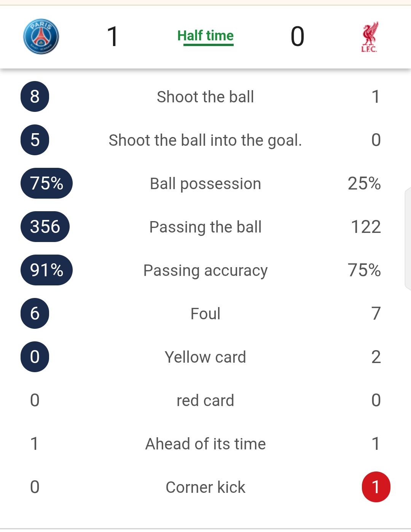Viewport: 411px width, 532px height.
Task: Select the Half time tab
Action: 205,36
